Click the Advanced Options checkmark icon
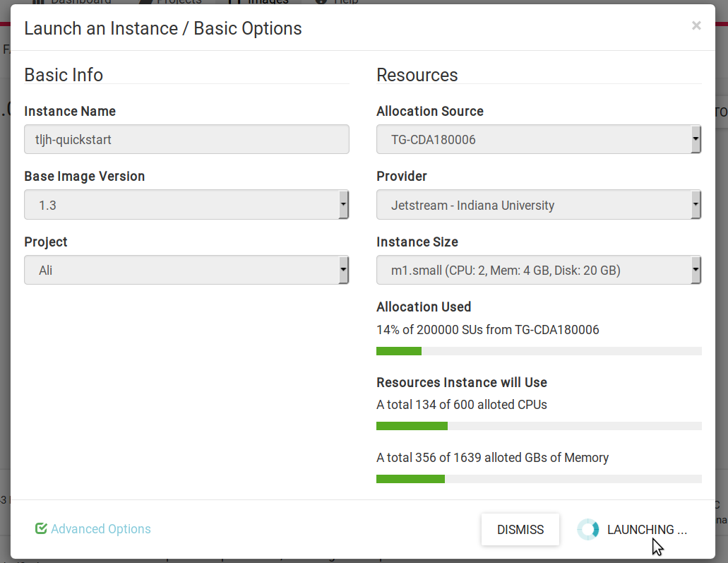This screenshot has height=563, width=728. coord(41,528)
